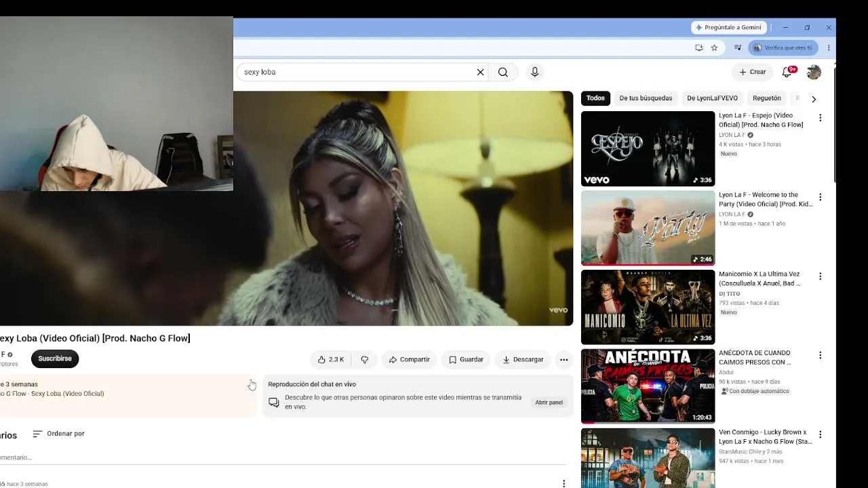Viewport: 868px width, 488px height.
Task: Open 'StarsMusic Chile y 2 más' channel link
Action: point(751,452)
